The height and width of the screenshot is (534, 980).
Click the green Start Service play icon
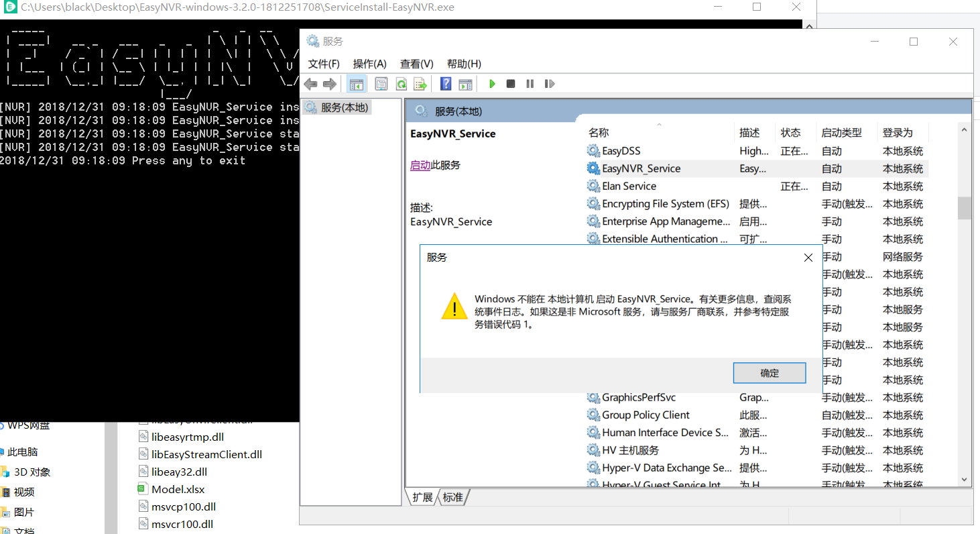click(x=492, y=84)
